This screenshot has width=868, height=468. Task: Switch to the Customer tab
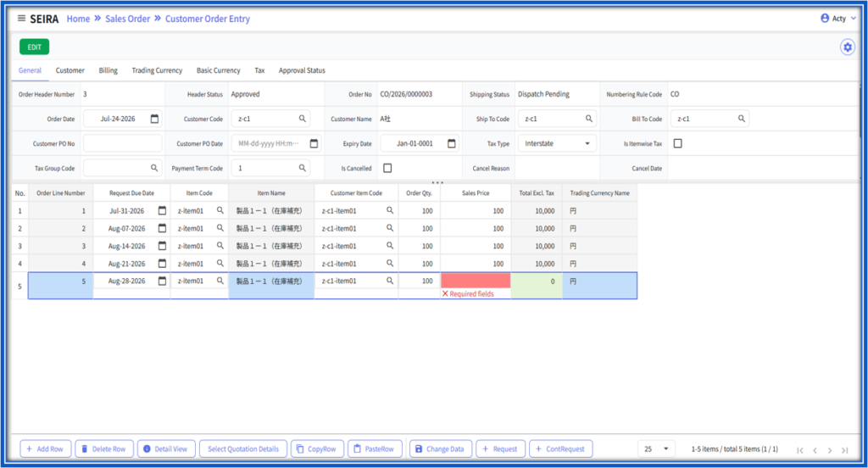point(70,70)
